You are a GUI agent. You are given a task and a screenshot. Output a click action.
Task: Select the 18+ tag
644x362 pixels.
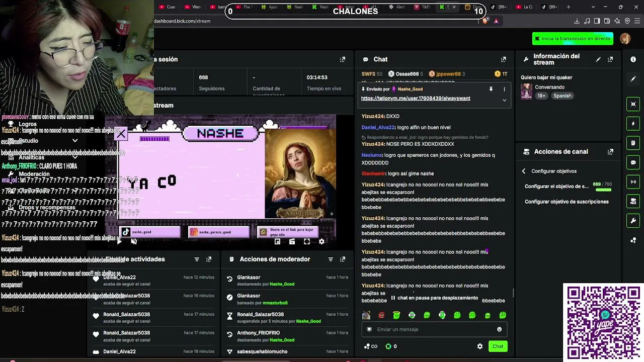[x=541, y=96]
